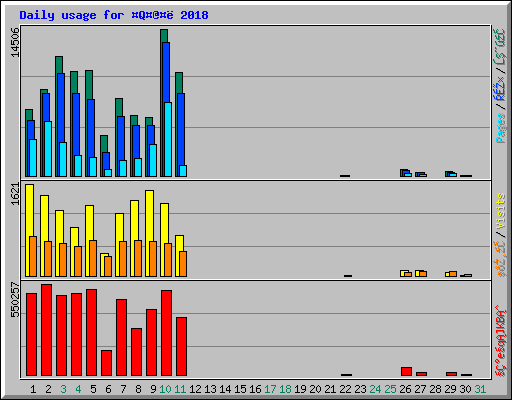Click the day label 9
The width and height of the screenshot is (512, 400).
(x=153, y=389)
